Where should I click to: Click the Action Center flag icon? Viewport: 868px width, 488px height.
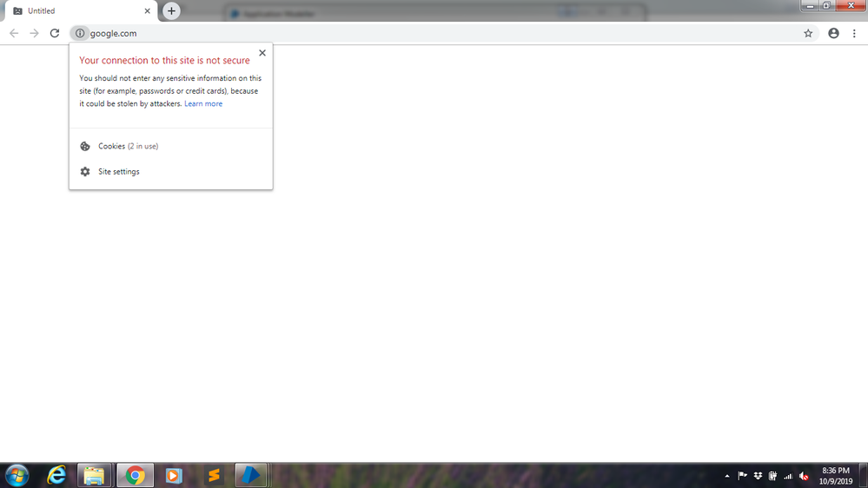[x=742, y=476]
